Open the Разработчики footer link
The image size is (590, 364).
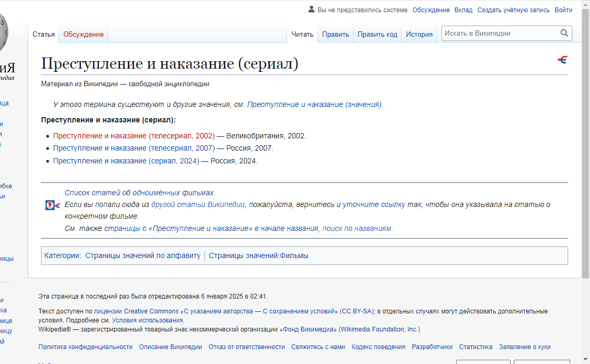coord(432,347)
